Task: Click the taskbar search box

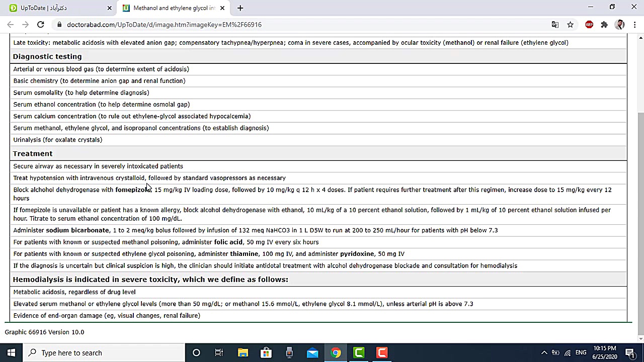Action: point(104,353)
